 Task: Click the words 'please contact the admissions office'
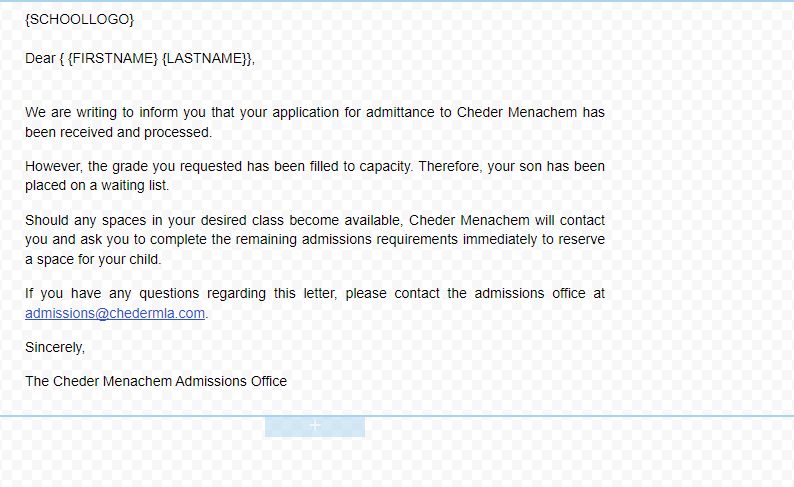coord(465,293)
